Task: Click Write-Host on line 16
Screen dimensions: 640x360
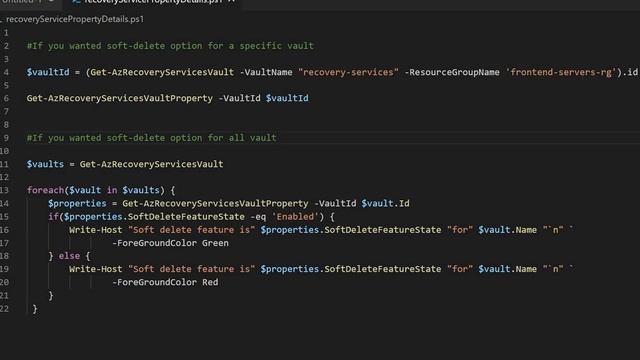Action: click(96, 230)
